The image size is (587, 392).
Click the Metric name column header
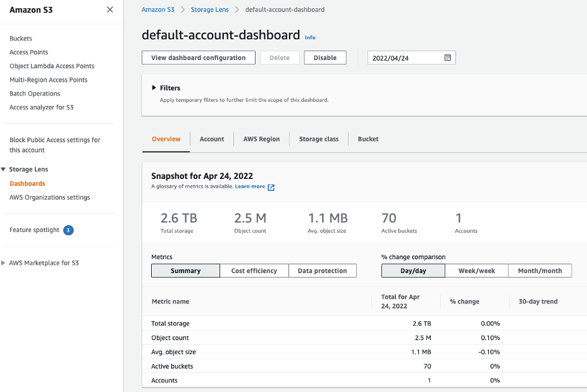170,302
